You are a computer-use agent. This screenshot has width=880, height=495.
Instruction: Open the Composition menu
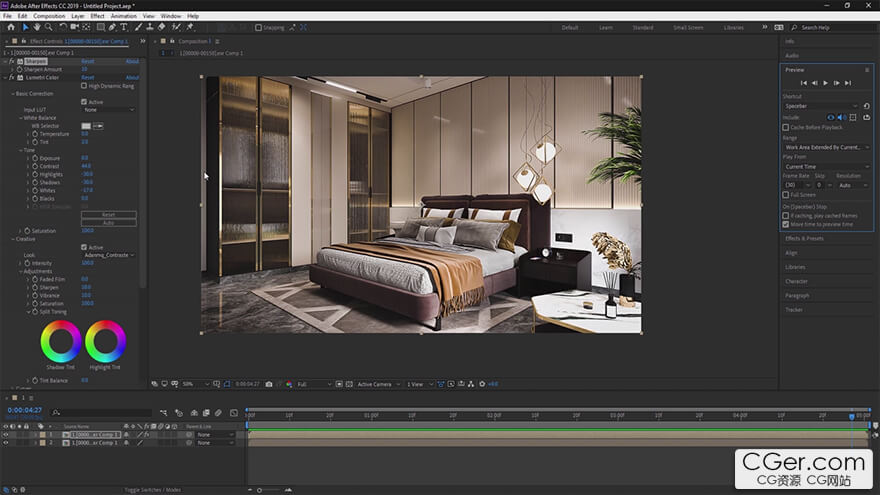coord(49,16)
